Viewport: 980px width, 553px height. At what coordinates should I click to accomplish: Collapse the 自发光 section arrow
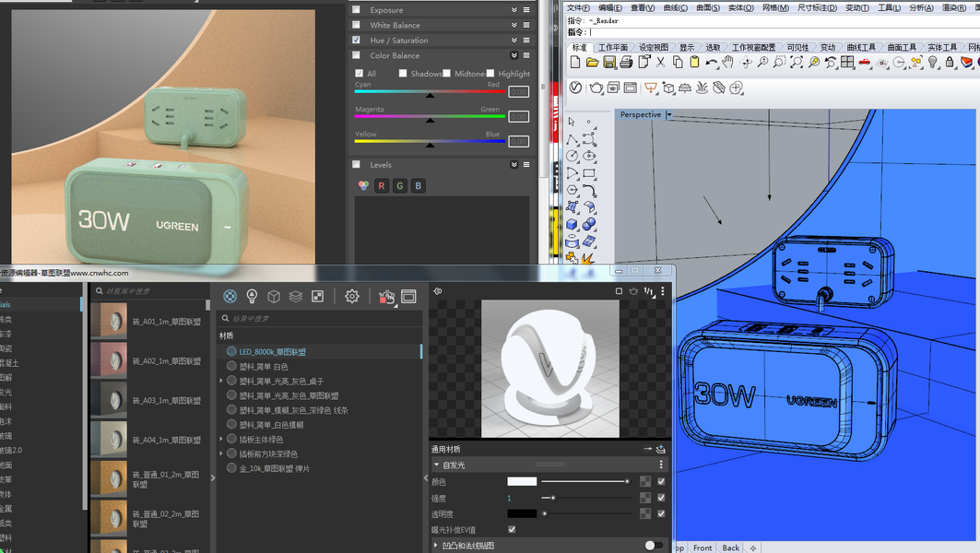[436, 465]
